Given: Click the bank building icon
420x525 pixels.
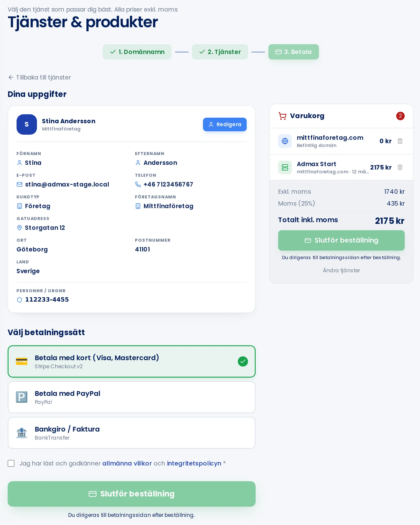Looking at the screenshot, I should [x=22, y=433].
